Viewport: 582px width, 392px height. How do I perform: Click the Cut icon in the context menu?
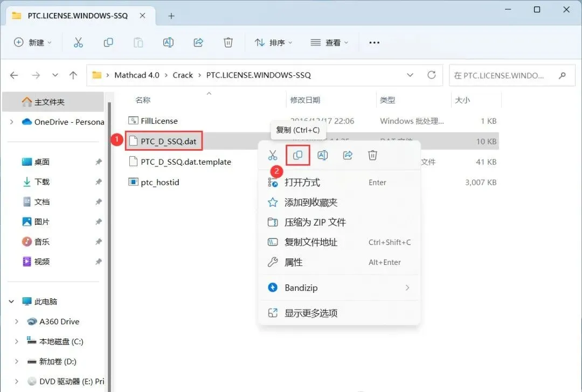click(273, 155)
